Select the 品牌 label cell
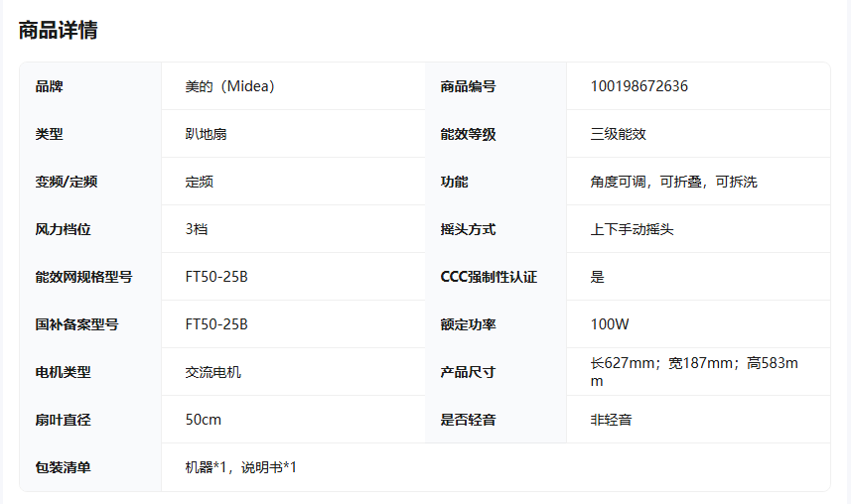851x504 pixels. [49, 86]
